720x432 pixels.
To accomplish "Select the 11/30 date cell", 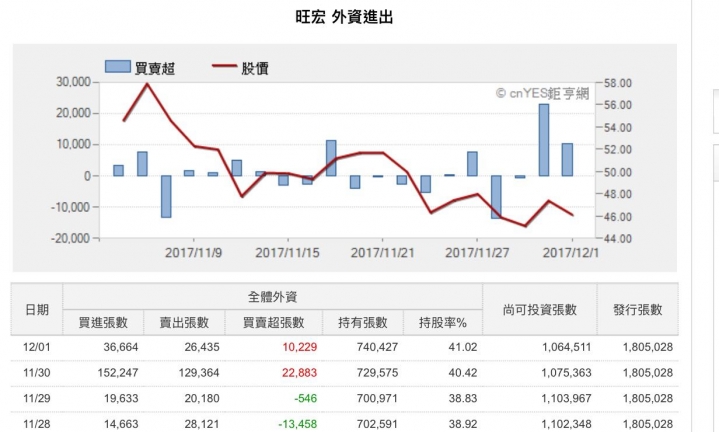I will (36, 373).
